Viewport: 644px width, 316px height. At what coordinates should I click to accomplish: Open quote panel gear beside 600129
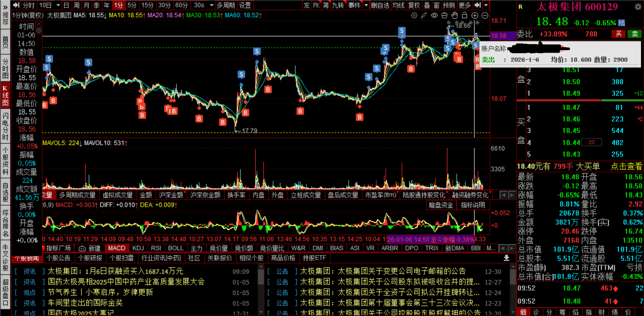click(638, 7)
